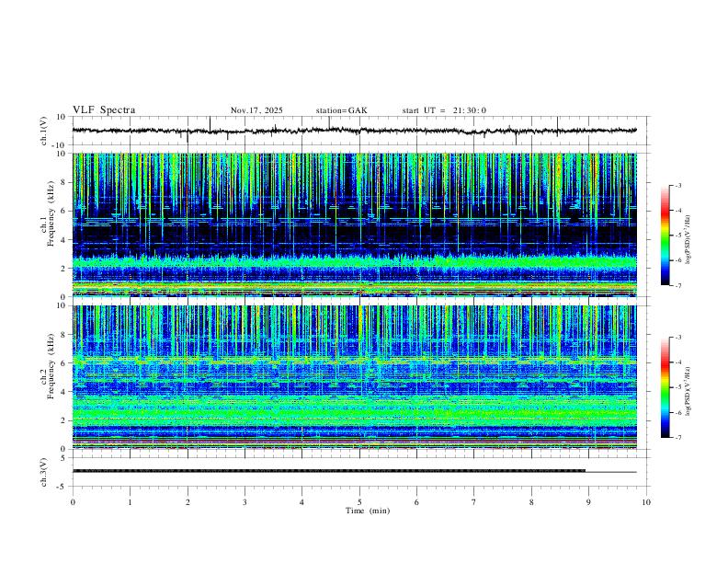Click the "station=GAK" header label

click(x=341, y=110)
